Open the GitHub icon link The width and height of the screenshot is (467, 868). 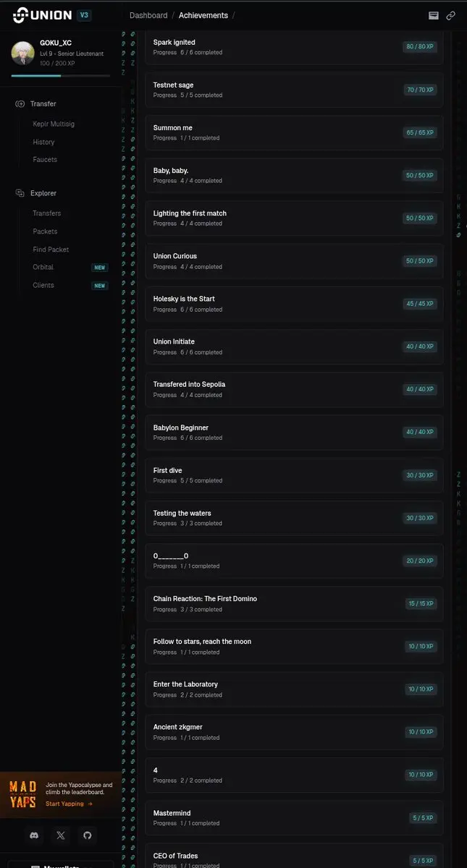(x=88, y=835)
